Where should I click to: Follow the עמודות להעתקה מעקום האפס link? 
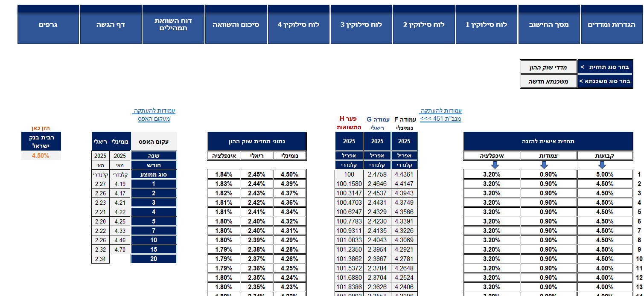point(154,115)
